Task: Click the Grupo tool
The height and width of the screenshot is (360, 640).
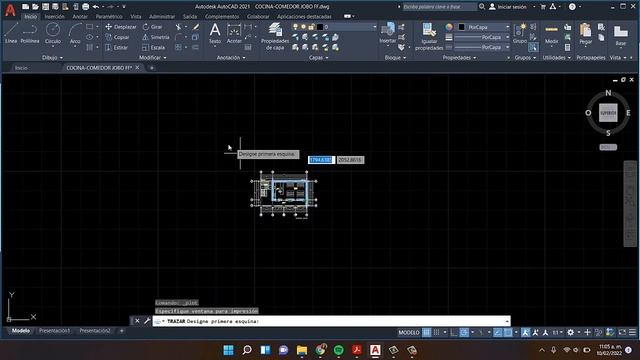Action: pos(520,33)
